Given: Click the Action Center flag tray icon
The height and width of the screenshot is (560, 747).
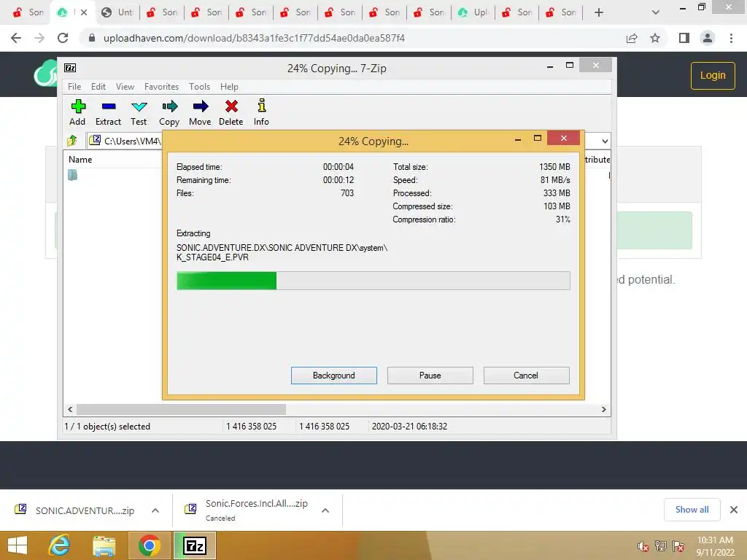Looking at the screenshot, I should tap(678, 546).
